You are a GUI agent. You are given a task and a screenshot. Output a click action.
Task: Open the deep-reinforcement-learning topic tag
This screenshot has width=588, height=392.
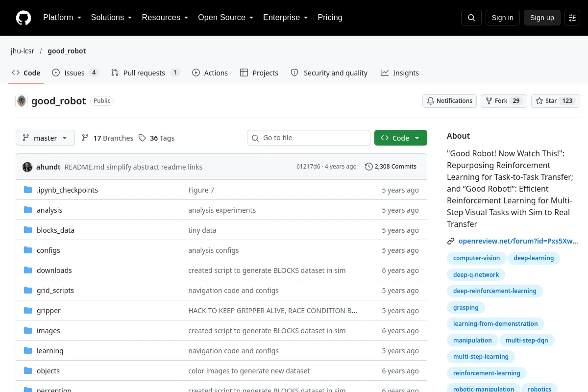coord(494,291)
